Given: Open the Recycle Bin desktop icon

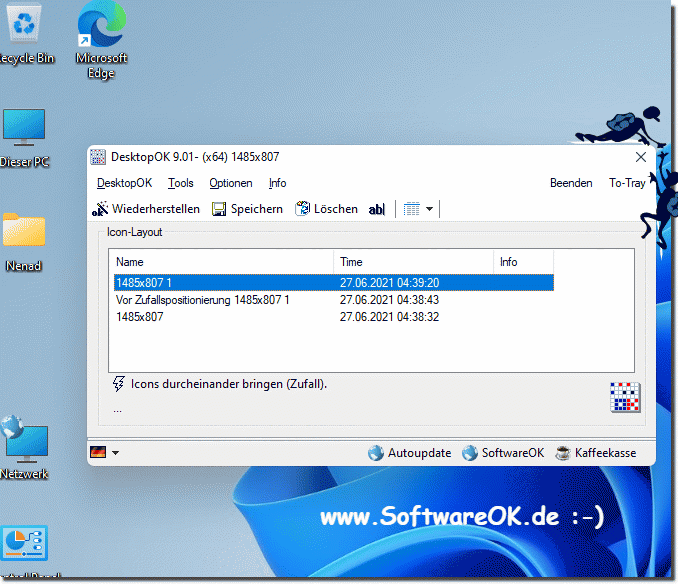Looking at the screenshot, I should point(24,24).
